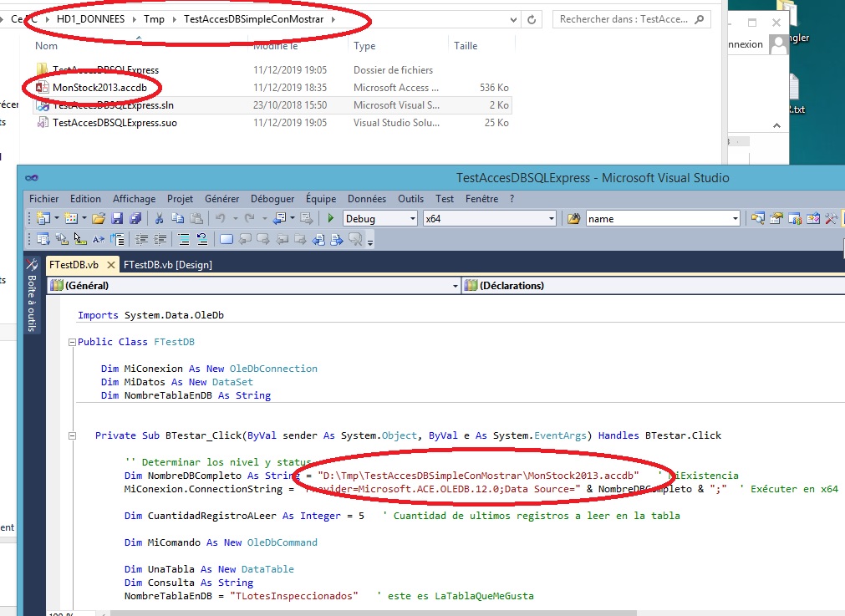Comment out the selected lines icon
845x616 pixels.
pos(184,239)
